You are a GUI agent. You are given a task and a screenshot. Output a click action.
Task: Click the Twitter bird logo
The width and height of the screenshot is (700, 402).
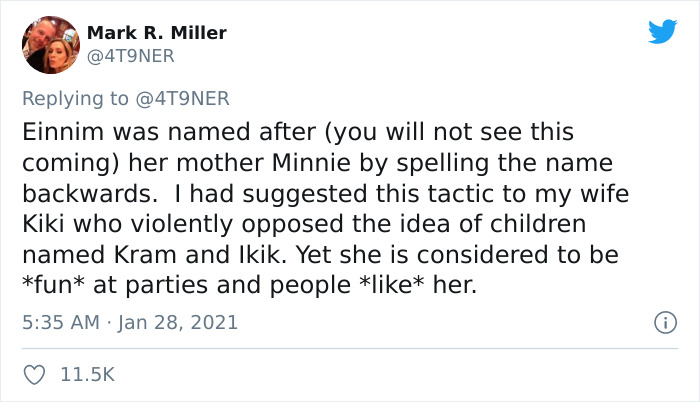[662, 32]
